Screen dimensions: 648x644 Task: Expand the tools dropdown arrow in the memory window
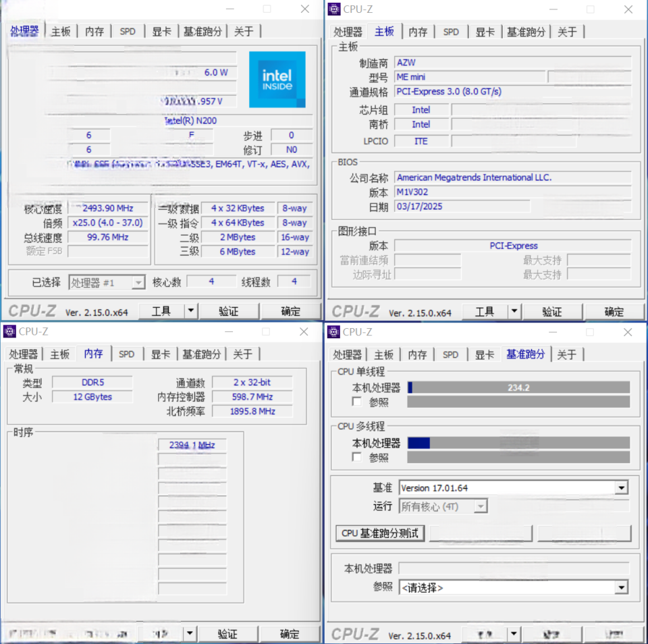[x=190, y=633]
